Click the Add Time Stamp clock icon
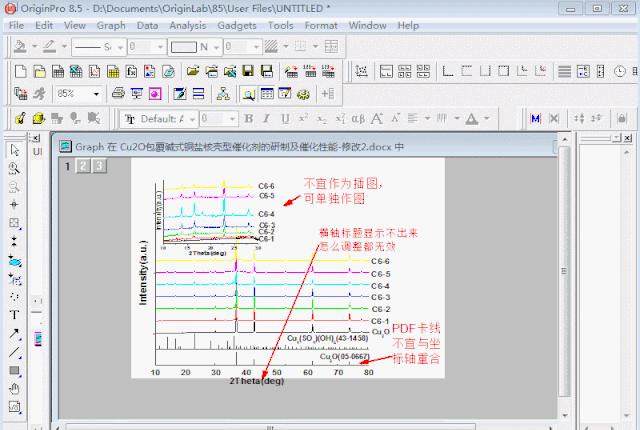 pyautogui.click(x=619, y=71)
